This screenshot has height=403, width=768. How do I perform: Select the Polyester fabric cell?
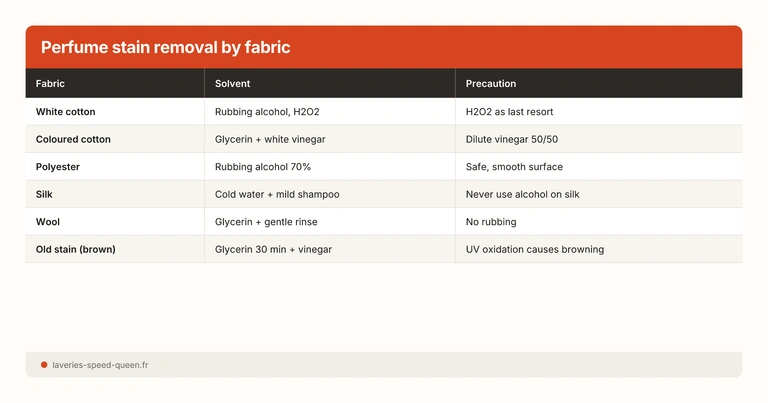(x=58, y=167)
